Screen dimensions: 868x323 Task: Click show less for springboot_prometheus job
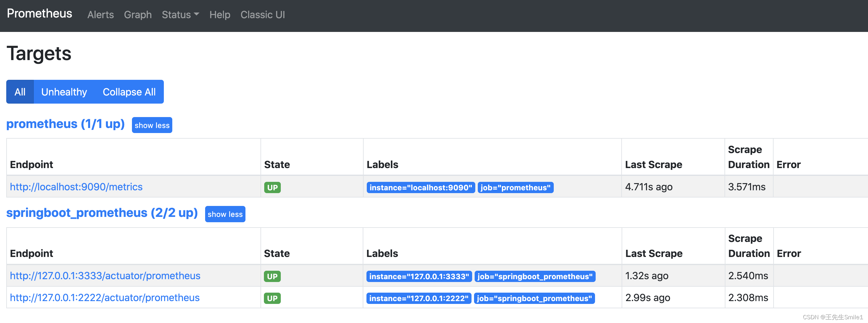(x=225, y=214)
